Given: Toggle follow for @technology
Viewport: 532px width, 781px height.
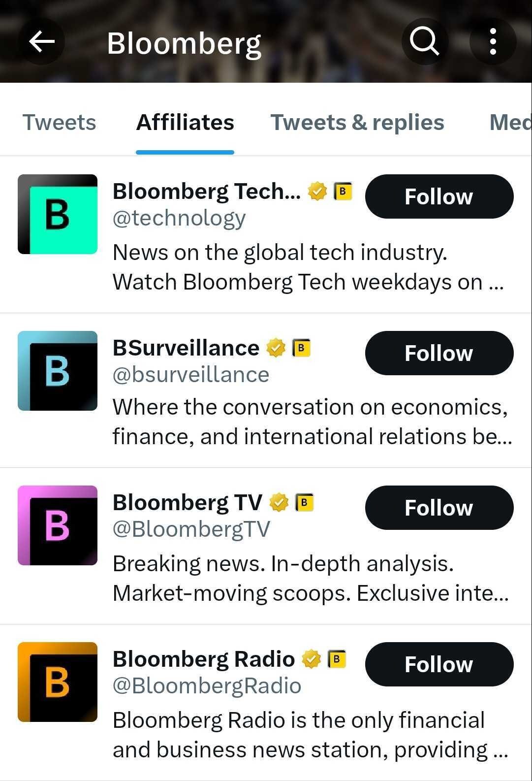Looking at the screenshot, I should (439, 196).
